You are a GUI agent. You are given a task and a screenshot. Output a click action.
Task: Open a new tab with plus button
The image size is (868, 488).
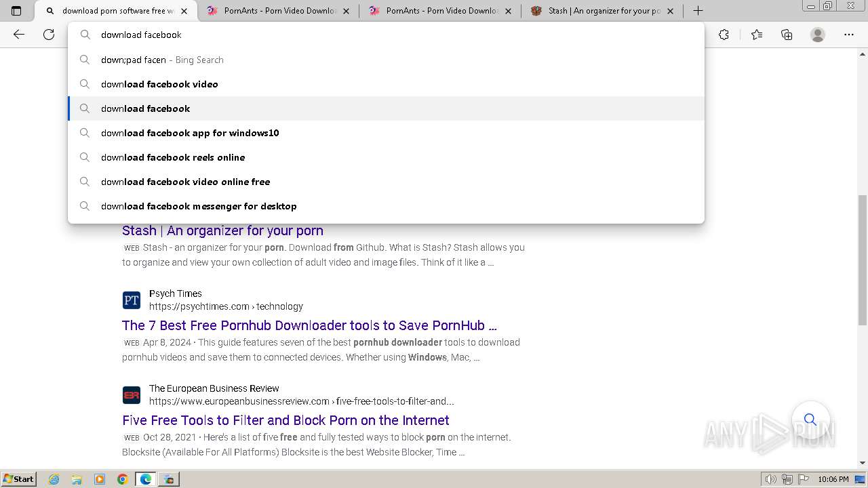click(x=698, y=11)
